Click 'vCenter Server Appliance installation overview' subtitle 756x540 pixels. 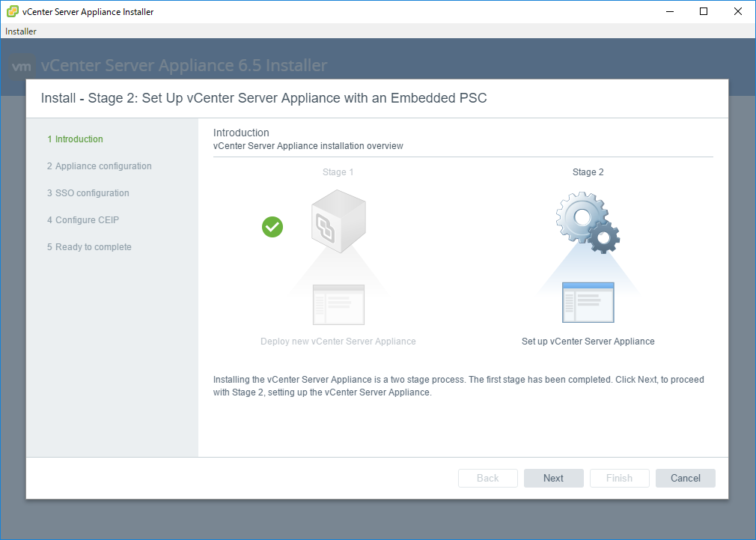(308, 146)
